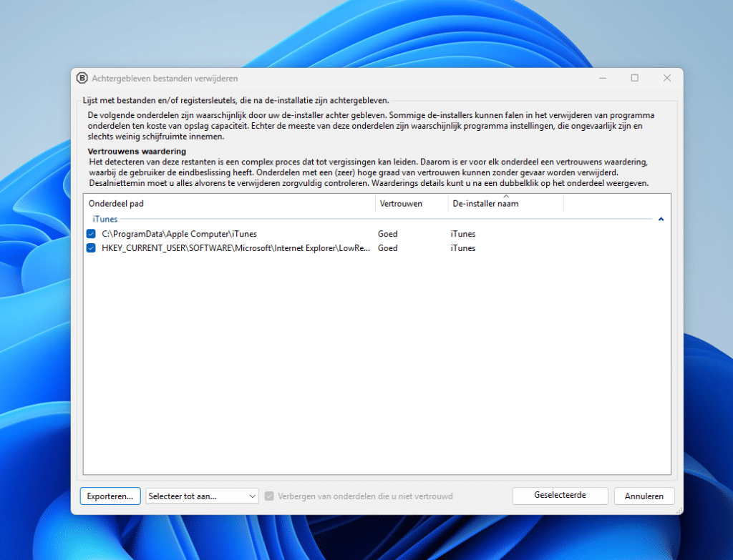This screenshot has height=560, width=733.
Task: Open the 'Selecteer tot aan...' dropdown
Action: tap(202, 496)
